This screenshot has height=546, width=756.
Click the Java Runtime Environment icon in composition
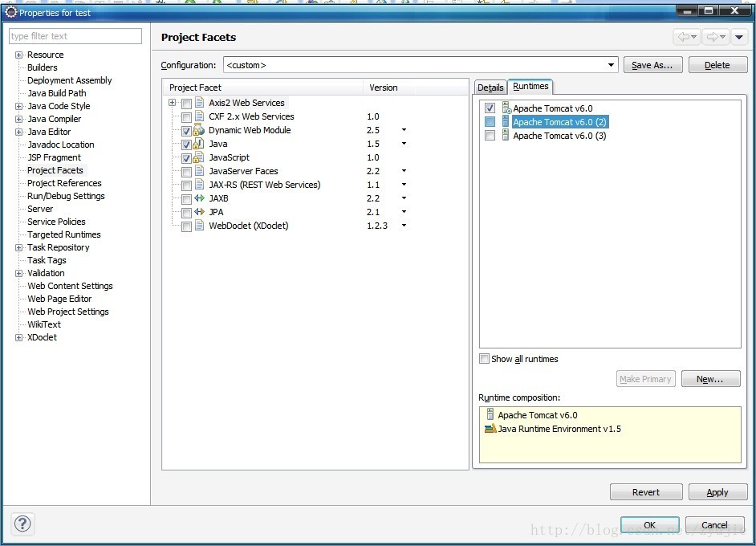pyautogui.click(x=490, y=428)
